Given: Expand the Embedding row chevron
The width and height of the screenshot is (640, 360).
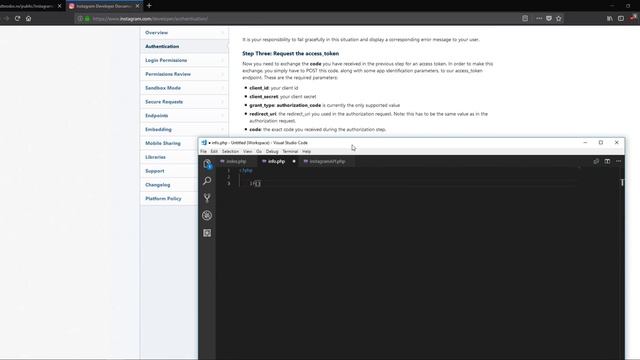Looking at the screenshot, I should 222,130.
